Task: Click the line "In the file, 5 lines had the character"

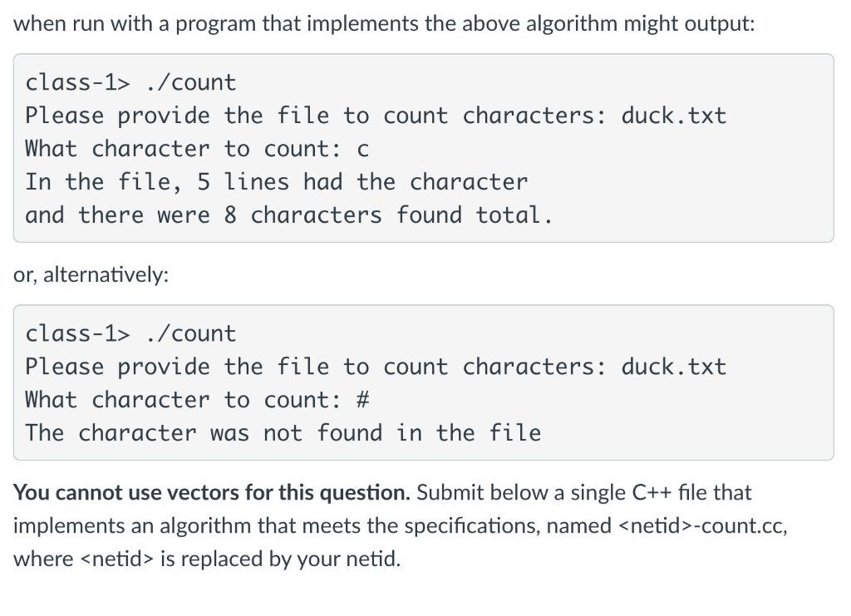Action: [276, 182]
